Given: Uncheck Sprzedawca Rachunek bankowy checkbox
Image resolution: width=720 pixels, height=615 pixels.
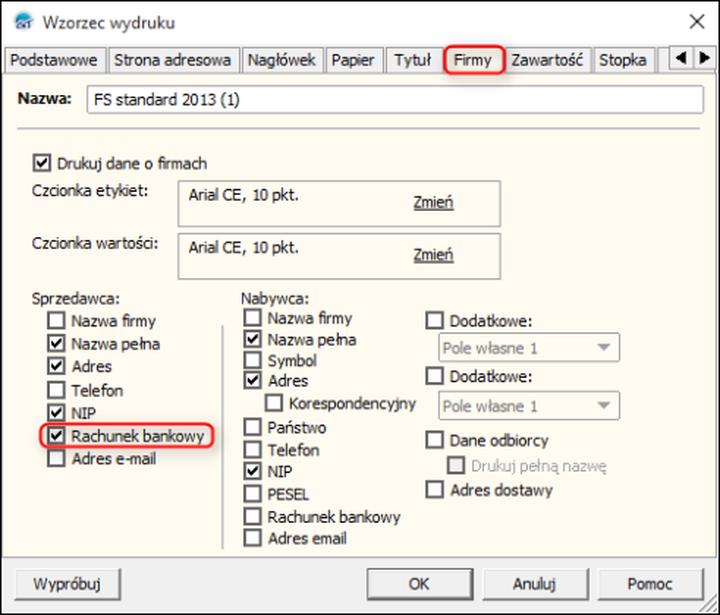Looking at the screenshot, I should pos(56,436).
